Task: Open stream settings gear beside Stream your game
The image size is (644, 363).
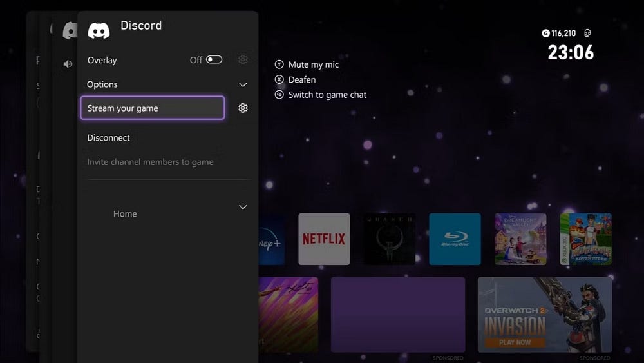Action: (243, 108)
